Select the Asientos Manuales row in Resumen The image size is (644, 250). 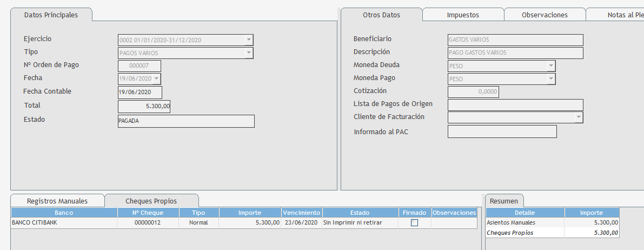point(525,222)
